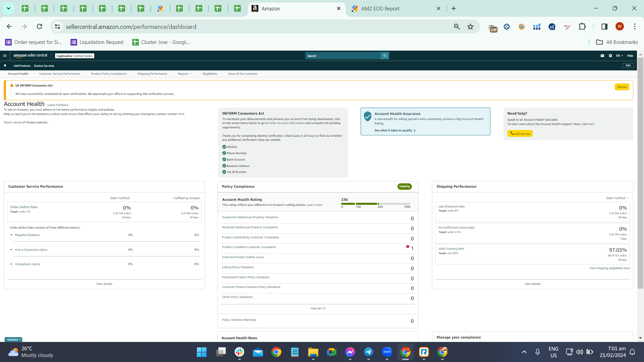
Task: Dismiss the INFORM Consumers Act banner
Action: tap(622, 87)
